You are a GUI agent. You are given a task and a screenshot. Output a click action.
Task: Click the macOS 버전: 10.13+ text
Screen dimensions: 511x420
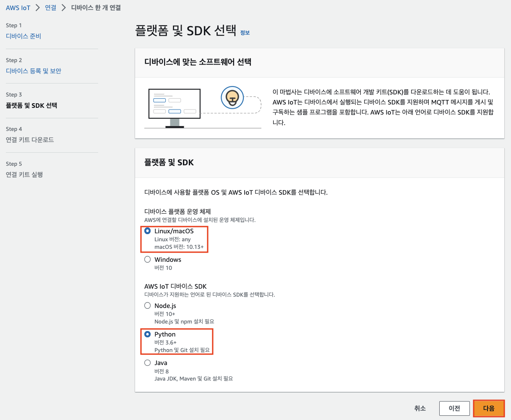(179, 247)
